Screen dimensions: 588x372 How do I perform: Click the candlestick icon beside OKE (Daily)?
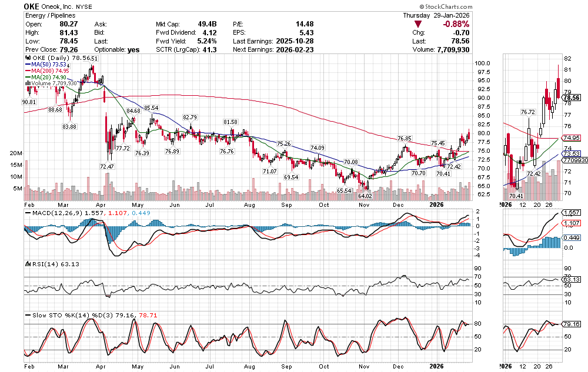pos(26,59)
